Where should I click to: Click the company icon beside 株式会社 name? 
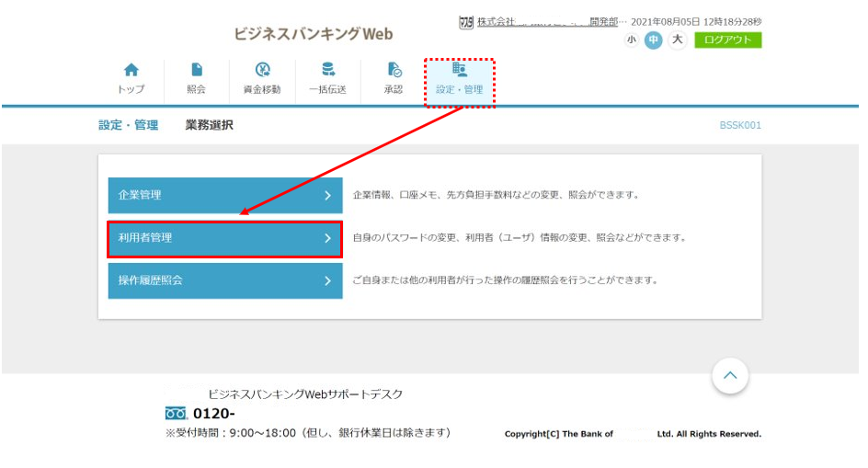tap(466, 22)
